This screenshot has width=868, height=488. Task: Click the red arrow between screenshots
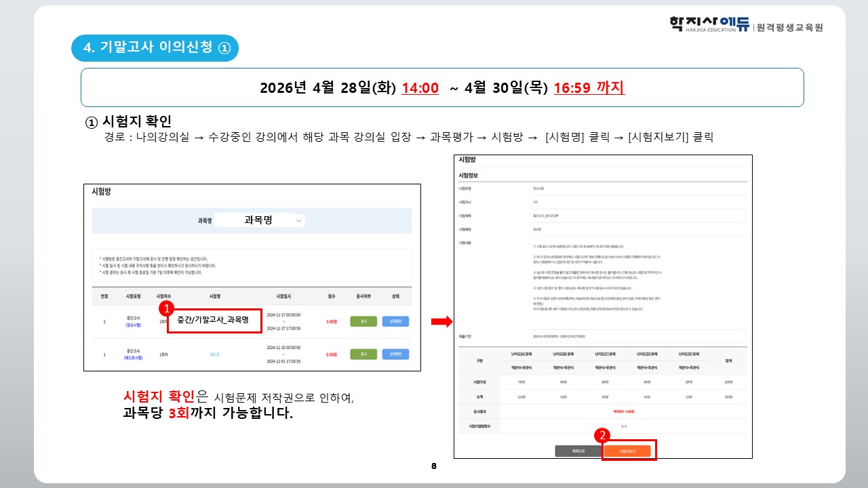(x=440, y=321)
